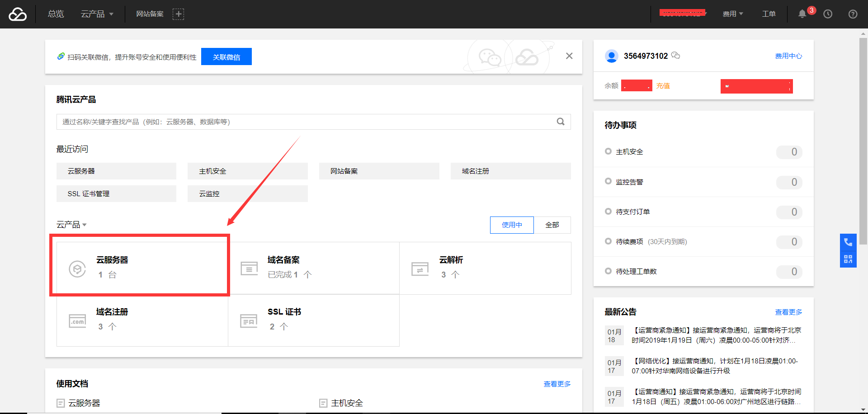Open the 云解析 product card title
This screenshot has width=868, height=414.
tap(451, 260)
